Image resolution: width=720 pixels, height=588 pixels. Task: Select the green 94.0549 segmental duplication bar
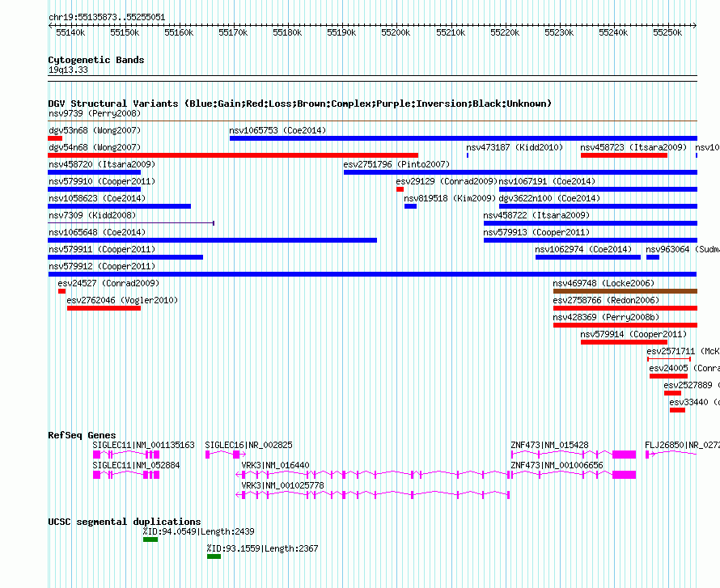point(150,539)
